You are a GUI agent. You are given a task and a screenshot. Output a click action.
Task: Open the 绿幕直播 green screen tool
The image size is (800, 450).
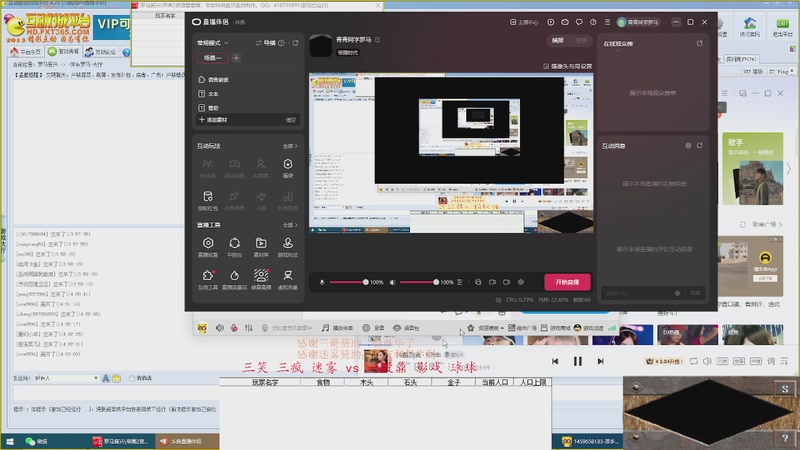click(261, 280)
